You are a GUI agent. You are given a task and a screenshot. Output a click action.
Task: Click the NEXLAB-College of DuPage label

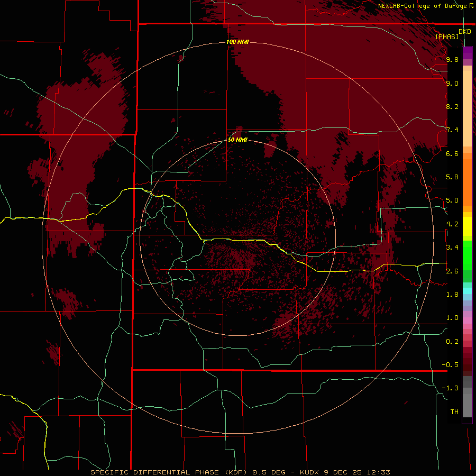[423, 6]
